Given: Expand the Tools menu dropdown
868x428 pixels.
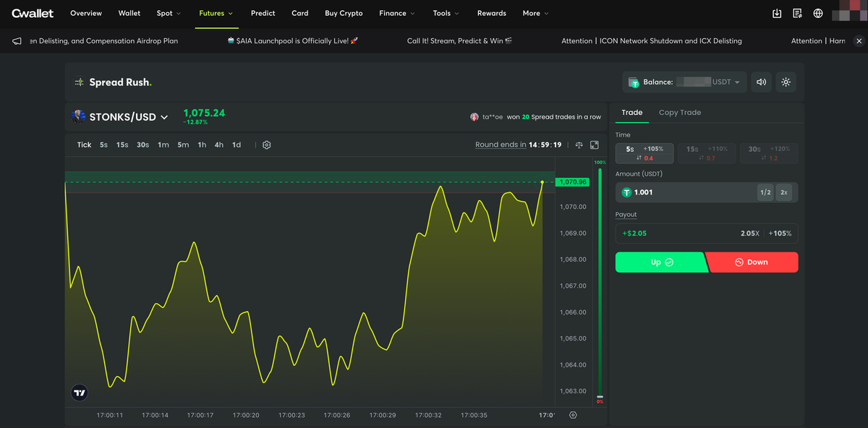Looking at the screenshot, I should coord(446,13).
